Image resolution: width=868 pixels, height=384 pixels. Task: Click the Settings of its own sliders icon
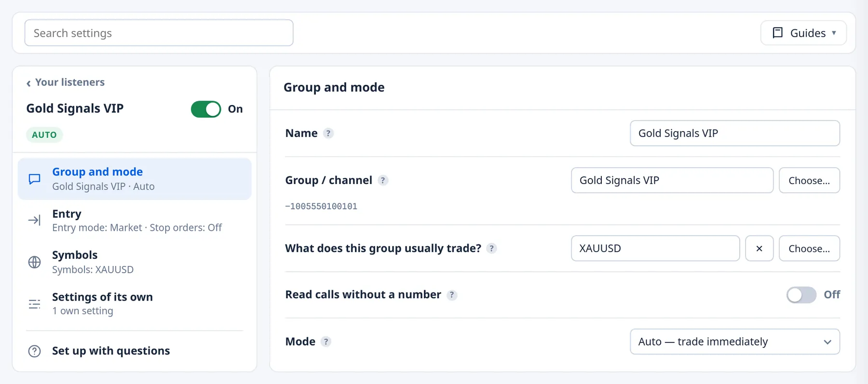click(x=34, y=304)
